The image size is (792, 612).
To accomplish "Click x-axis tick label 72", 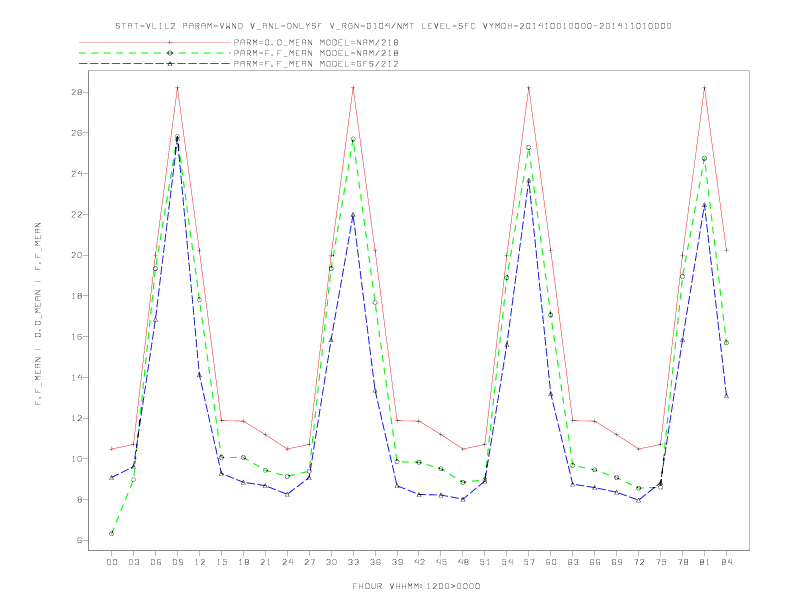I will (x=639, y=562).
